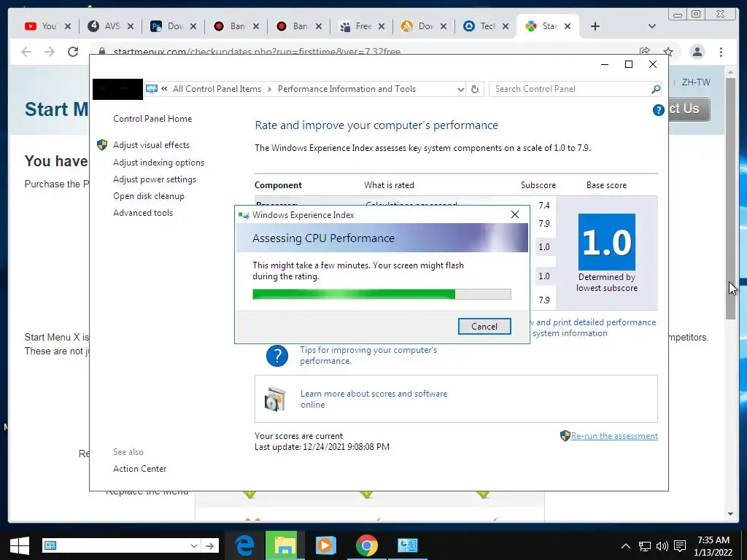Open Adjust indexing options

pos(158,163)
